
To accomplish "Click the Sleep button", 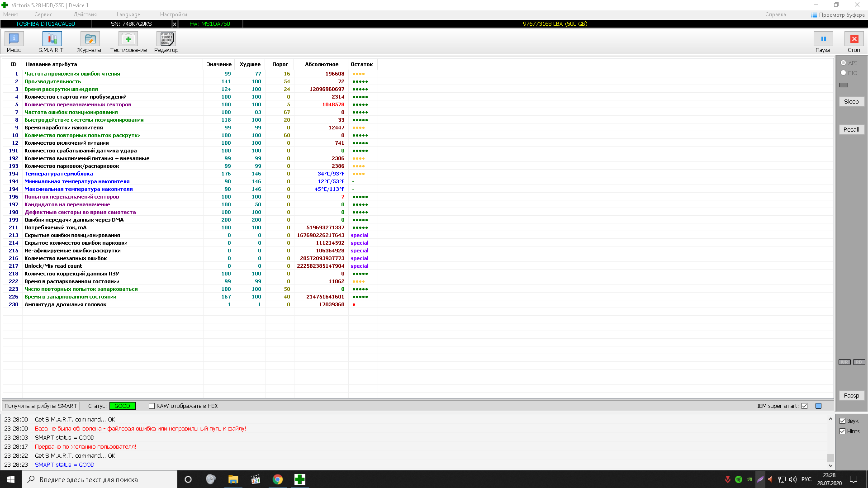I will point(851,102).
